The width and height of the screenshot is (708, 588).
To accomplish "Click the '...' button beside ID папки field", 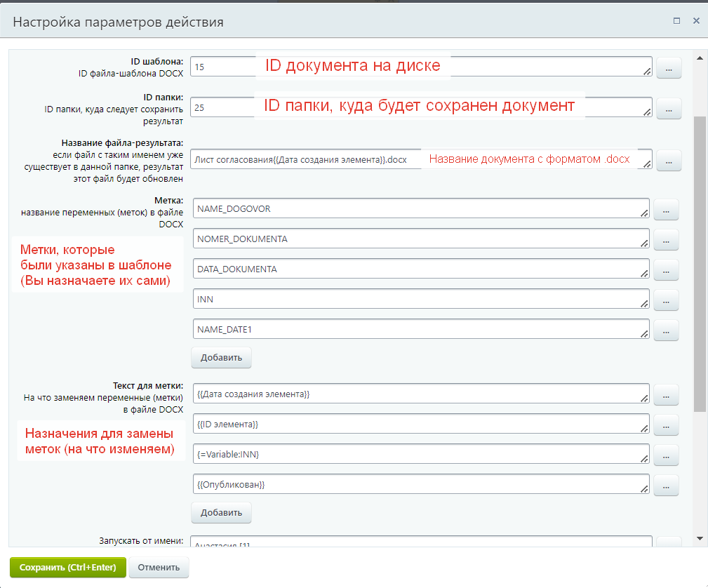I will pyautogui.click(x=669, y=109).
